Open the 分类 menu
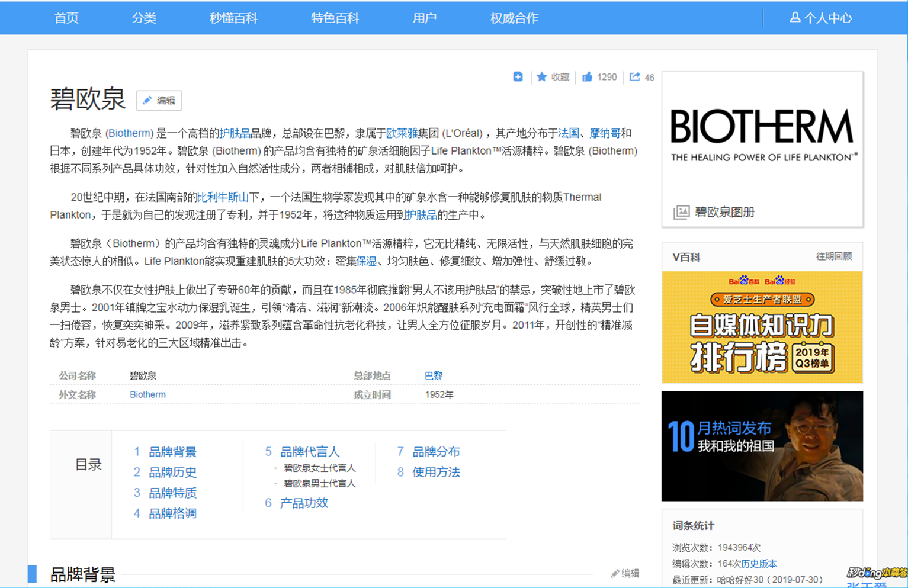 point(144,18)
